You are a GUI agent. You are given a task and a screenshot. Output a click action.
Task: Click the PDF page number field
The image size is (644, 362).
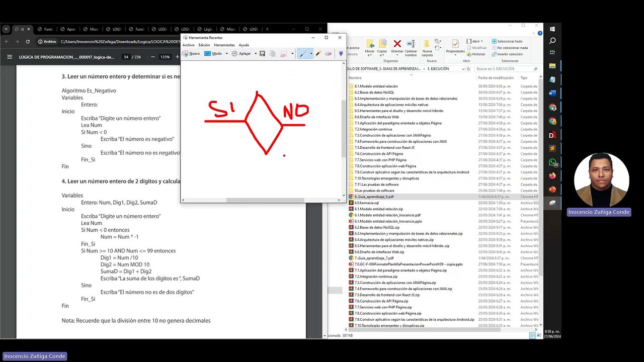126,57
